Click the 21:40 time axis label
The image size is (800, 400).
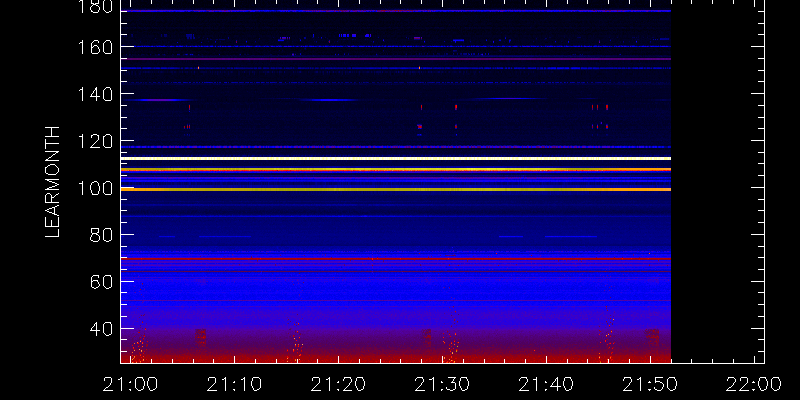point(546,384)
